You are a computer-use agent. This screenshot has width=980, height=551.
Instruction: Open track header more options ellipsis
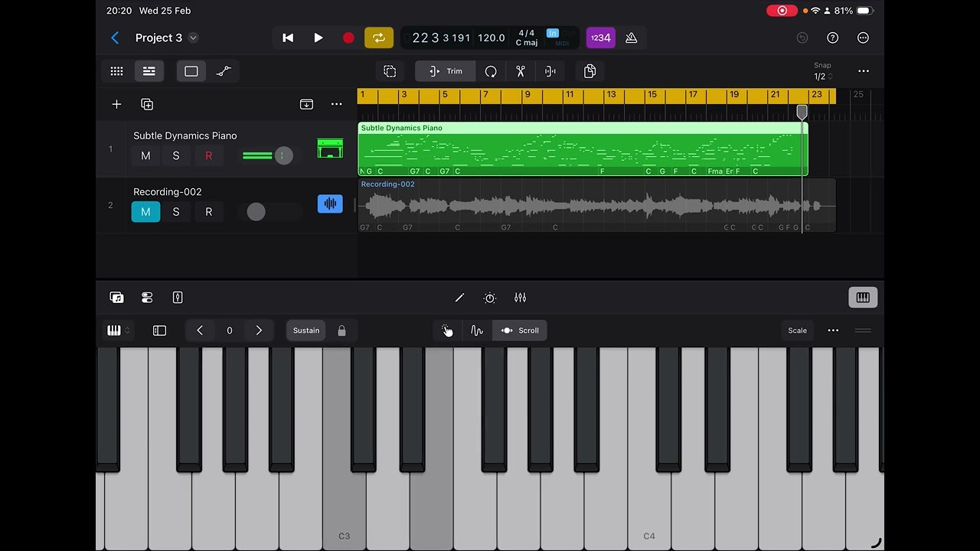click(336, 104)
